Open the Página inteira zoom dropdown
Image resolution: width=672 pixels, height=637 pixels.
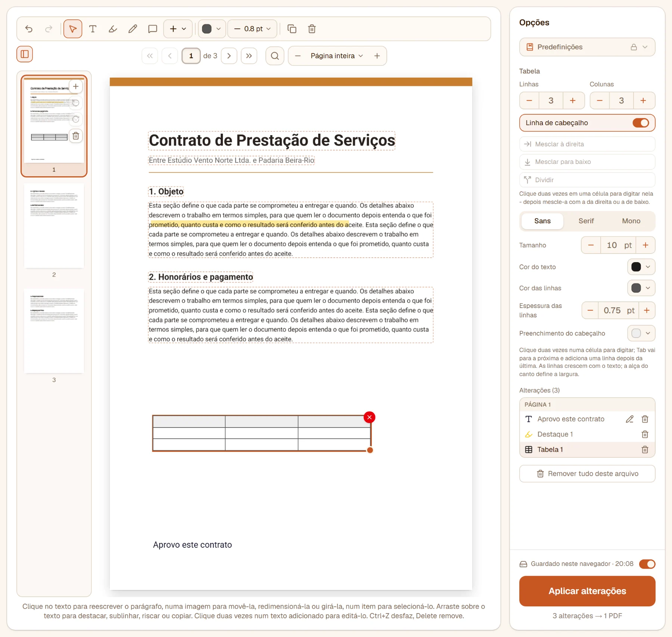click(x=337, y=56)
